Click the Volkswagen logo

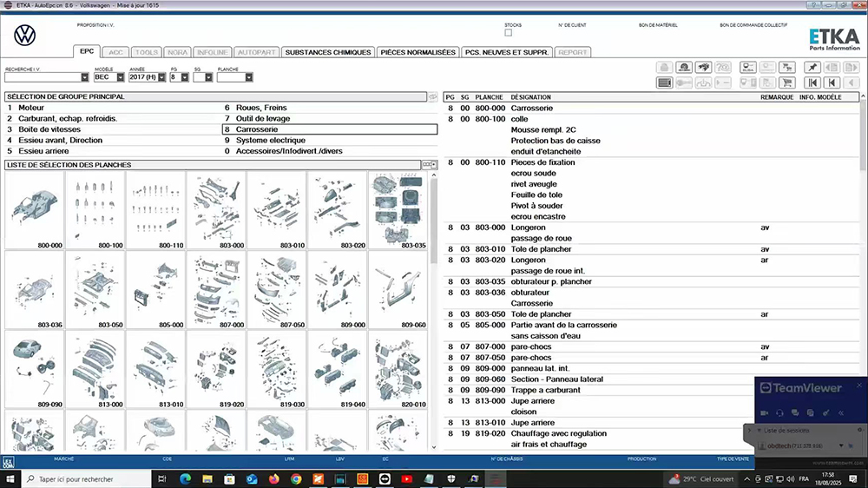click(x=25, y=36)
